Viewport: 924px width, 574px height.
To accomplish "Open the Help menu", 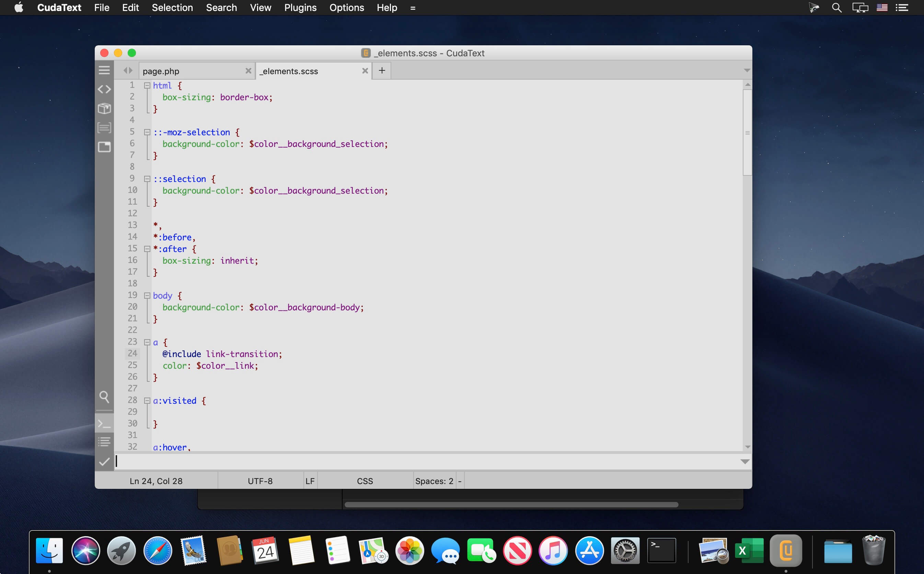I will pos(387,8).
